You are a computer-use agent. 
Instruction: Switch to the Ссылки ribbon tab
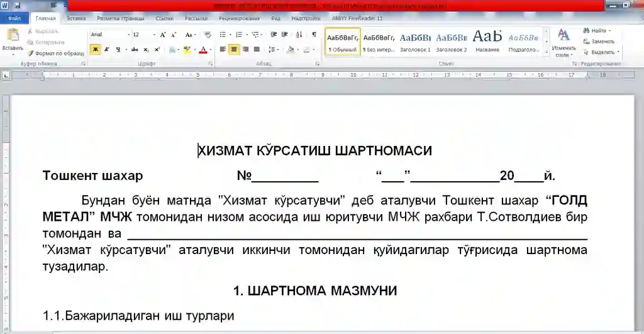point(164,18)
